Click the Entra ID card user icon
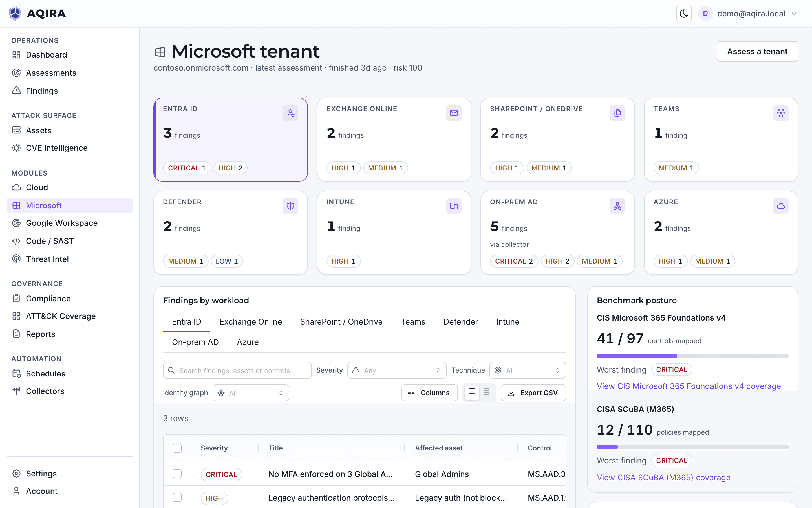 (290, 113)
